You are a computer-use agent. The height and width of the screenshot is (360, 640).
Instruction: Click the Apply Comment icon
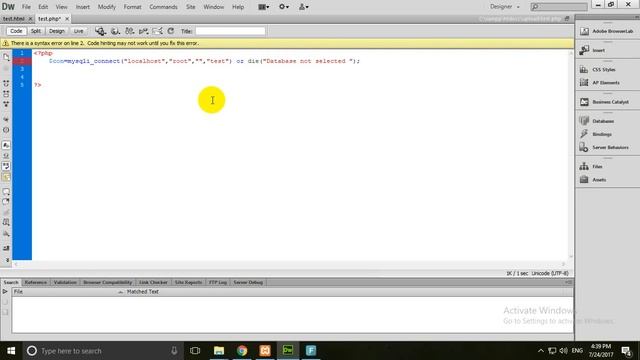pos(6,191)
